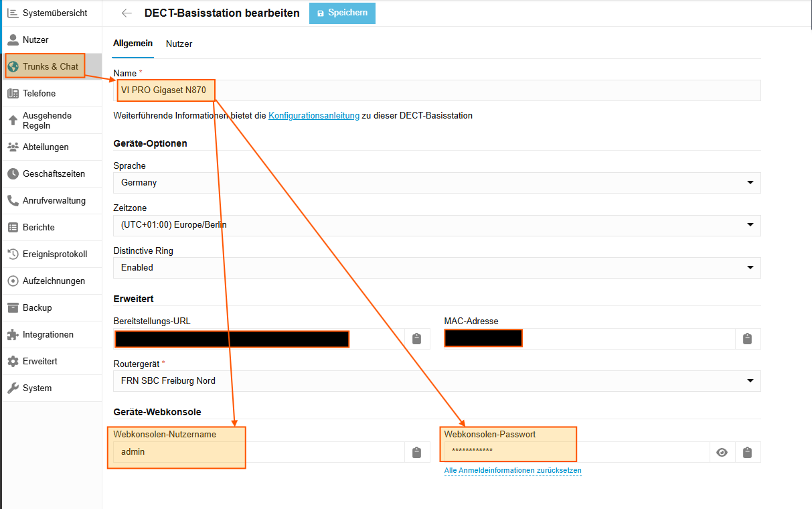Open Anrufverwaltung in the sidebar
This screenshot has height=509, width=812.
[x=54, y=201]
